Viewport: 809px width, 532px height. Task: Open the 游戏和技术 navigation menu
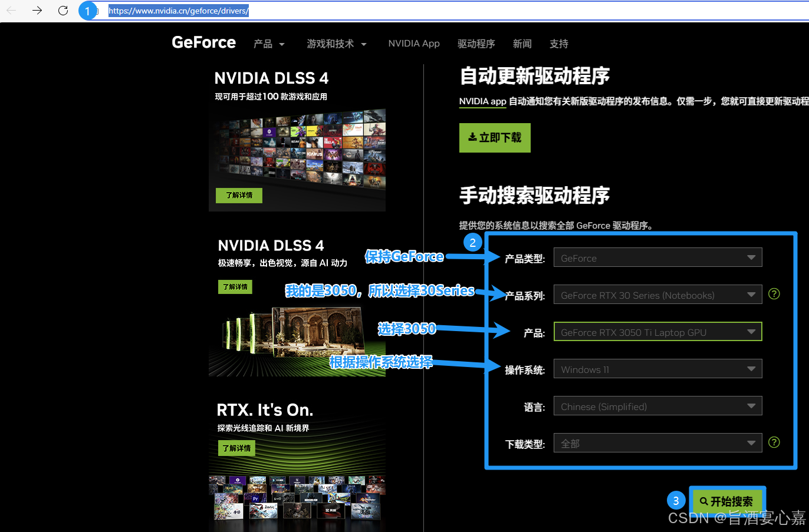(337, 44)
